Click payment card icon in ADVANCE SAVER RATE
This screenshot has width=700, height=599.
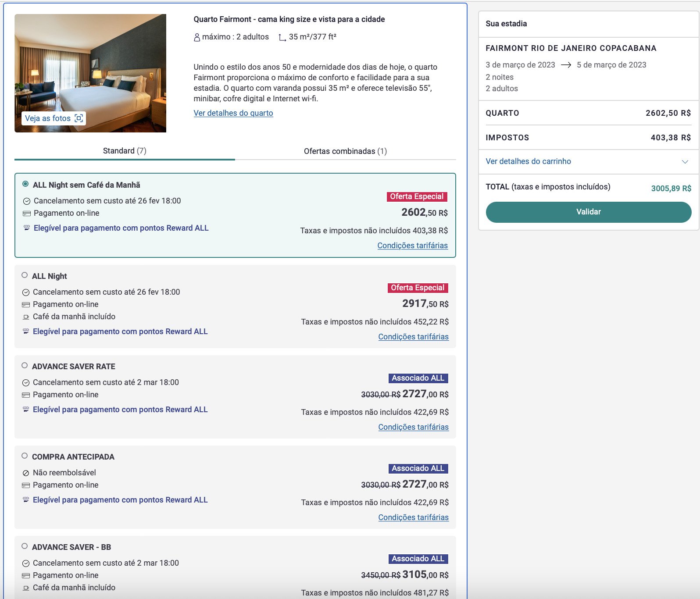[x=26, y=395]
